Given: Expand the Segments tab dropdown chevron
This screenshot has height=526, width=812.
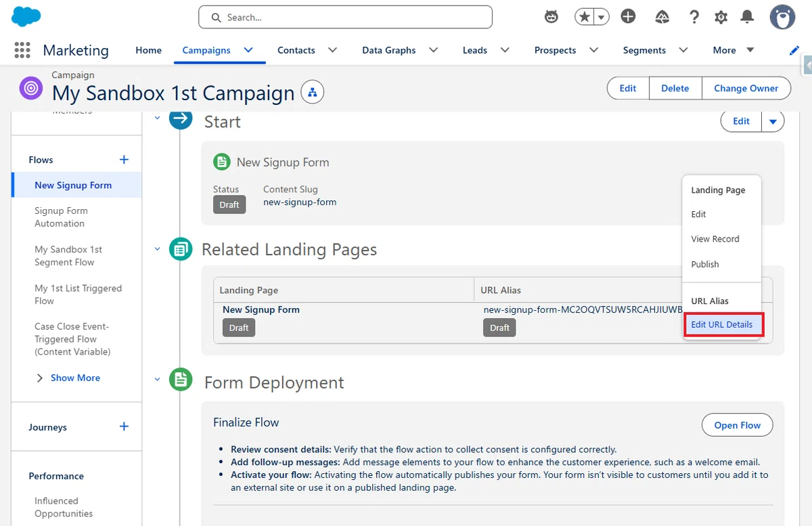Looking at the screenshot, I should (x=683, y=50).
